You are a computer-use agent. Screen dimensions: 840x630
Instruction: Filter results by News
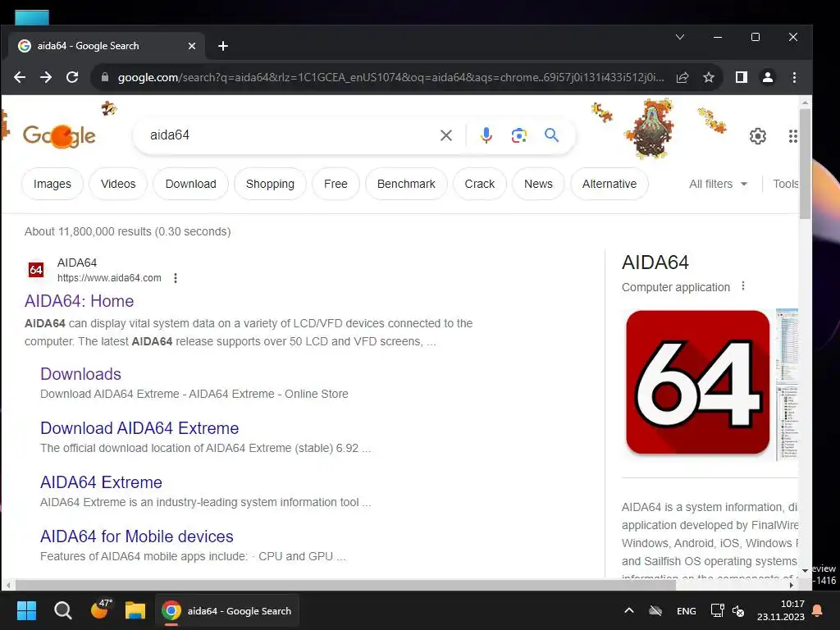[x=538, y=184]
